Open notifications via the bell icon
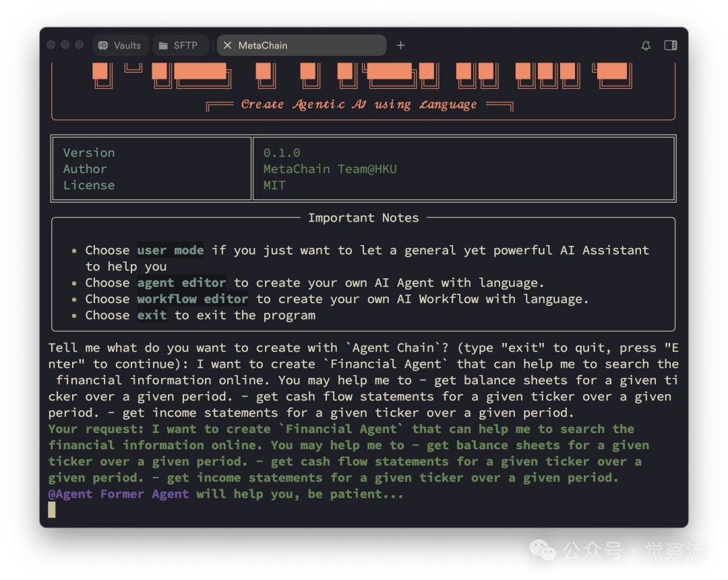 [x=646, y=46]
